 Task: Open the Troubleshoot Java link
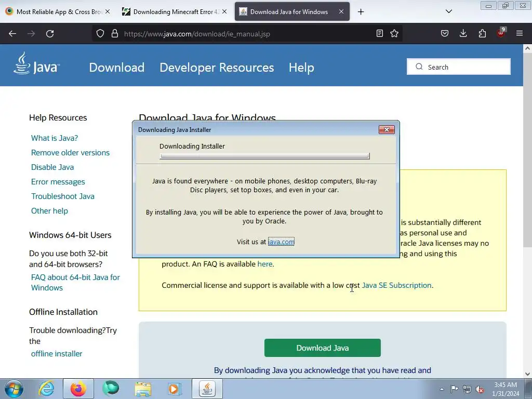pyautogui.click(x=63, y=196)
